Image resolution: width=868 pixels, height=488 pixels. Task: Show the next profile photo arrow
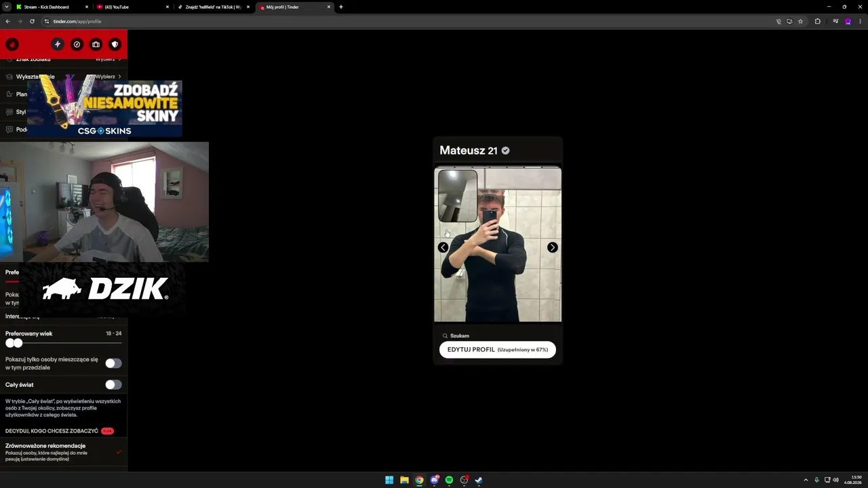point(553,247)
